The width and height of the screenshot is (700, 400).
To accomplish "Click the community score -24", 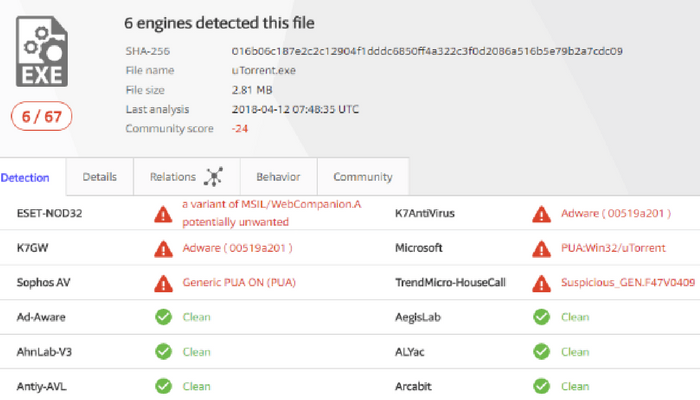I will click(240, 129).
